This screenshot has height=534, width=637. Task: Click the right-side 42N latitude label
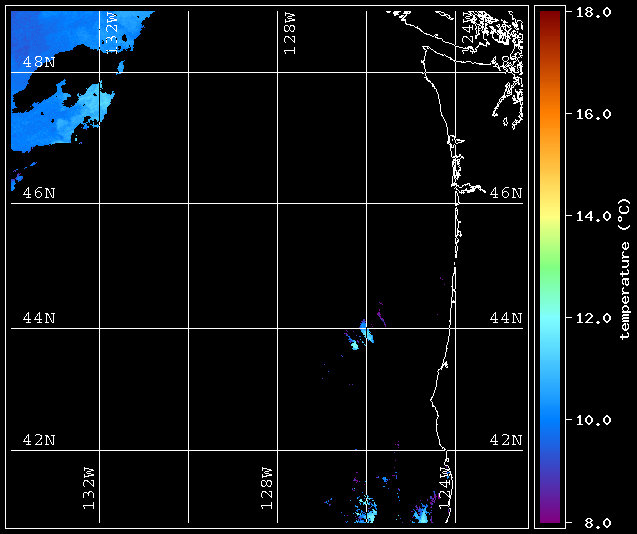[506, 440]
